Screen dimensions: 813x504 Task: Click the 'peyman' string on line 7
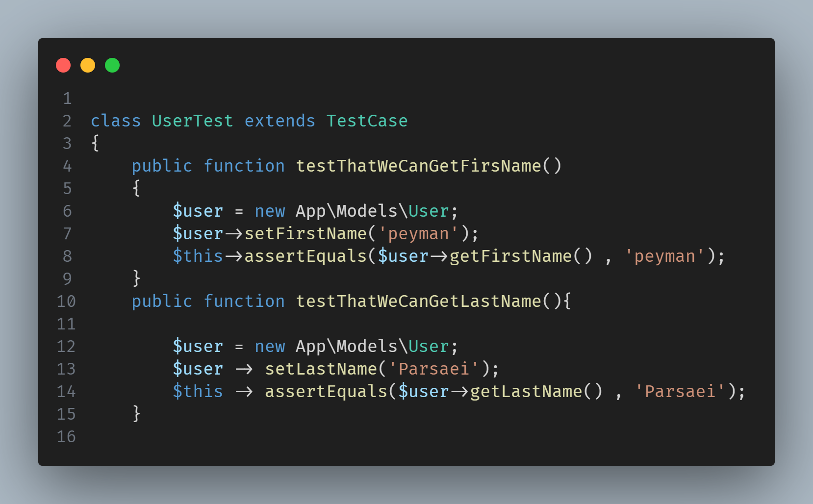pos(418,234)
